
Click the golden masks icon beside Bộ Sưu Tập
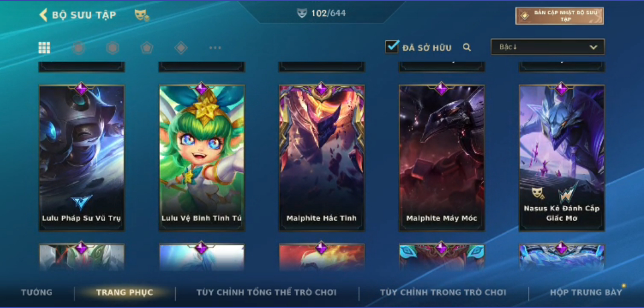pos(142,15)
